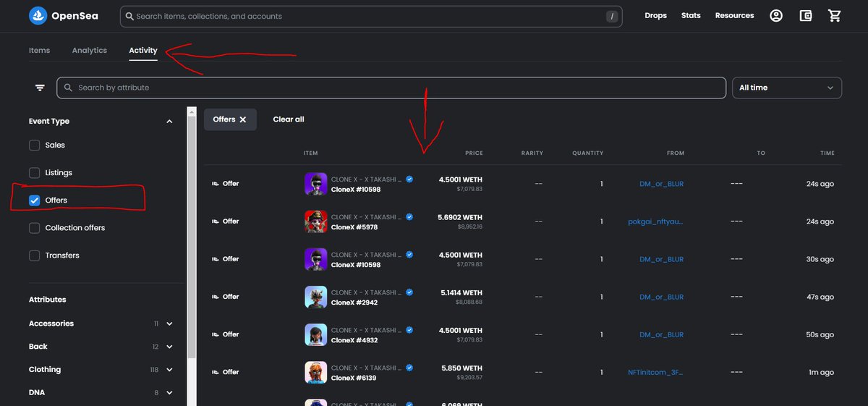Open NFTinitcom_3F... profile link
This screenshot has height=406, width=868.
tap(655, 372)
